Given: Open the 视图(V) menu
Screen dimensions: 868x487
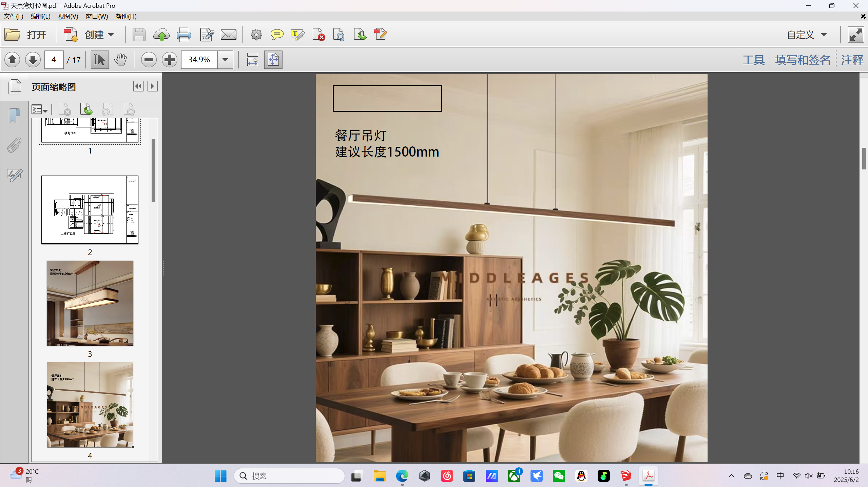Looking at the screenshot, I should 68,16.
